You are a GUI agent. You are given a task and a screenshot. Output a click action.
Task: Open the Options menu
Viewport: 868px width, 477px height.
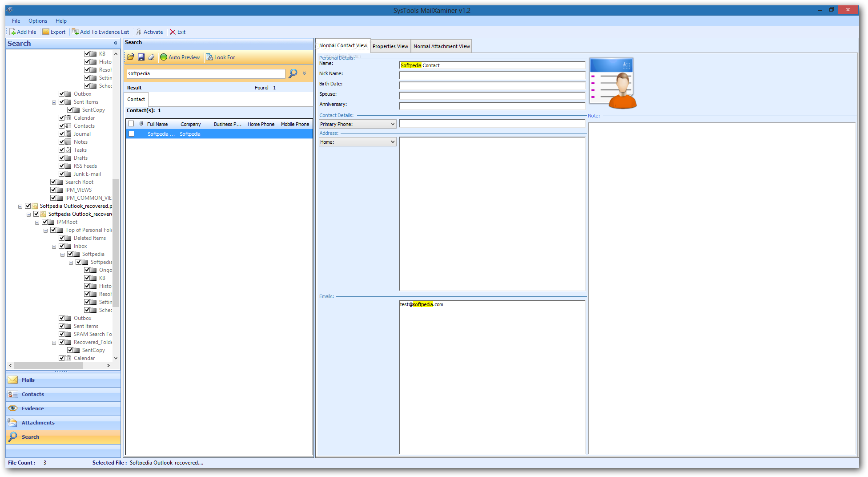click(38, 21)
